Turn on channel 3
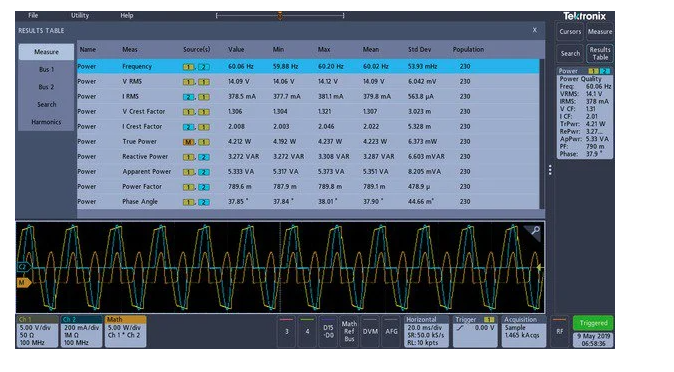 tap(287, 332)
